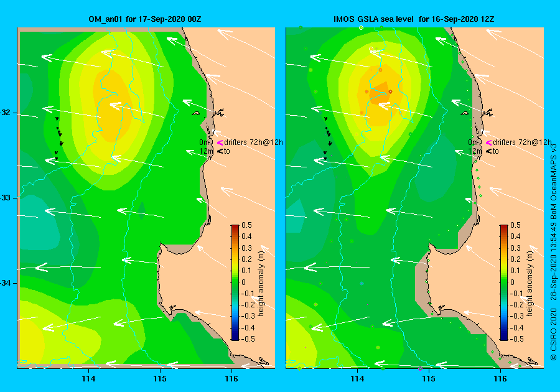This screenshot has width=560, height=392.
Task: Click the '0.2' label on right color bar
Action: tap(515, 259)
